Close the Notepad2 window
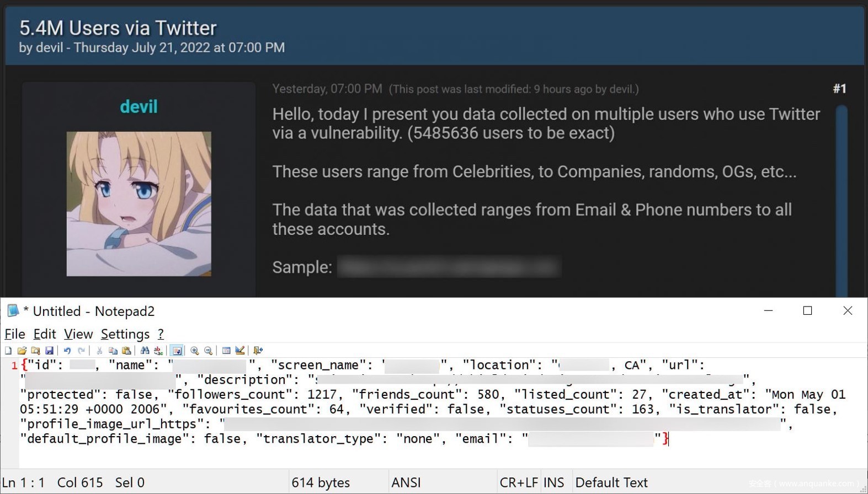 [x=848, y=311]
